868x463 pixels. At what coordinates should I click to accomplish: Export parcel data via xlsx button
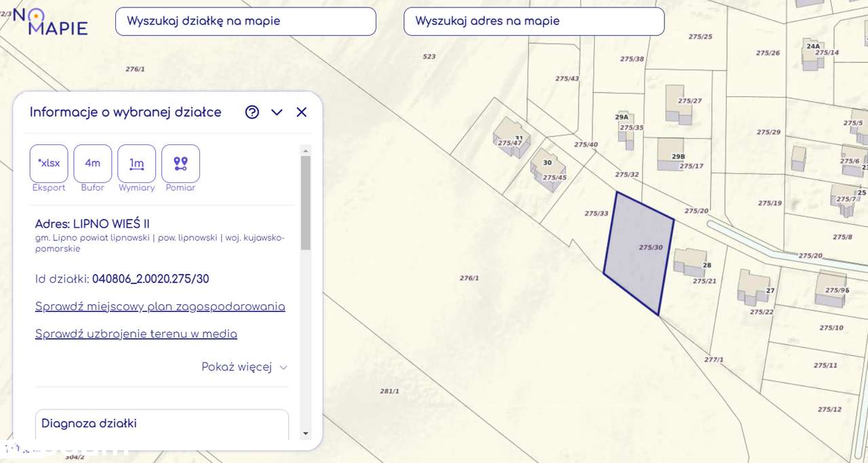[x=49, y=163]
